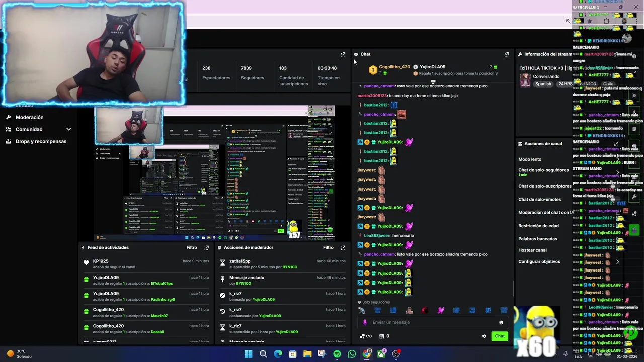The image size is (644, 362).
Task: Click the Conversando category label
Action: (x=546, y=77)
